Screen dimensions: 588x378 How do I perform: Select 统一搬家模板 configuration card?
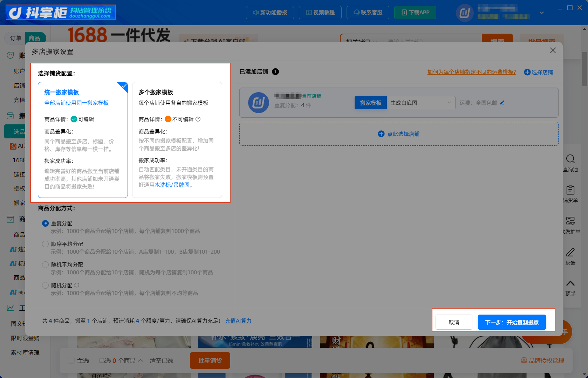click(83, 140)
